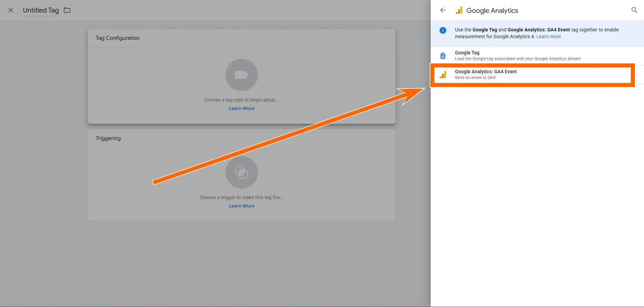Viewport: 644px width, 307px height.
Task: Click the GA4 Event bar chart icon
Action: tap(443, 75)
